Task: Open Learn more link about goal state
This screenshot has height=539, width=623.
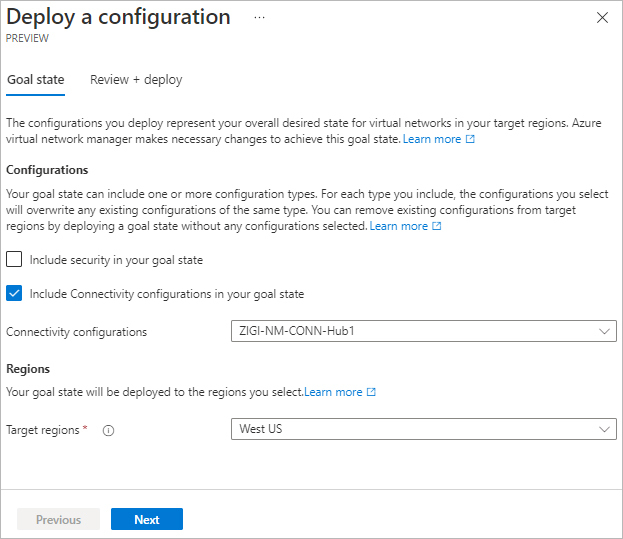Action: [x=432, y=140]
